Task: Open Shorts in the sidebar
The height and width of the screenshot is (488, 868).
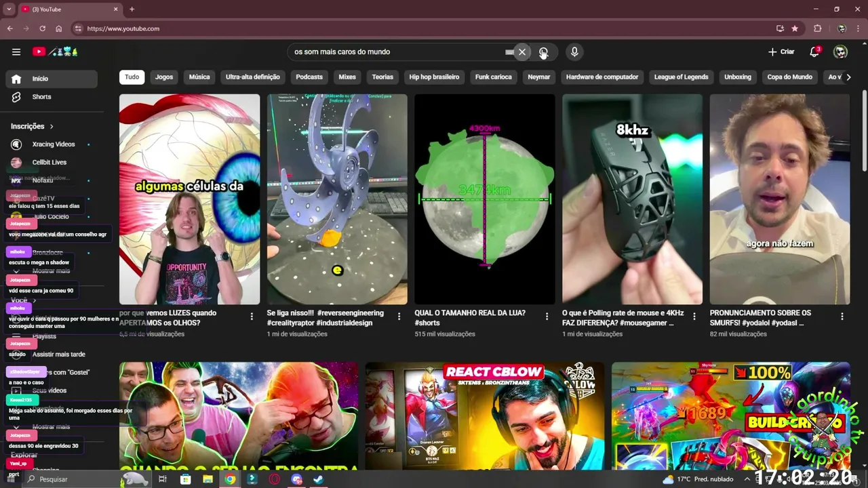Action: [52, 97]
